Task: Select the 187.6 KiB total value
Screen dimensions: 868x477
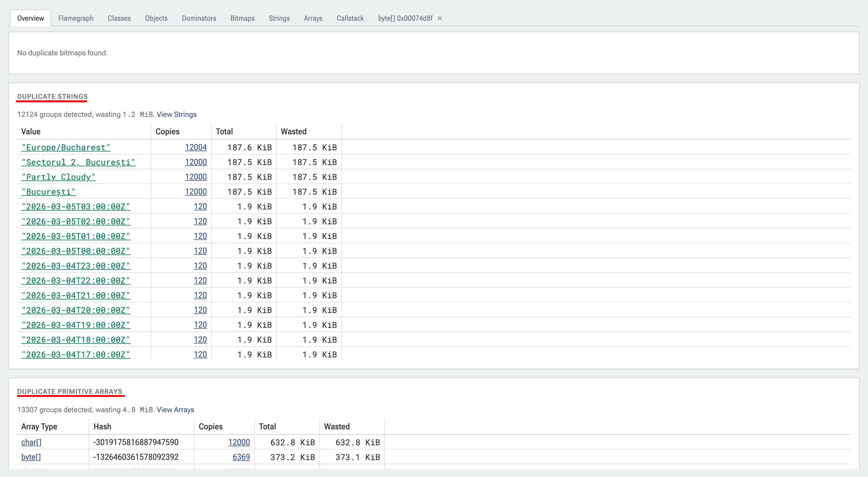Action: [x=250, y=147]
